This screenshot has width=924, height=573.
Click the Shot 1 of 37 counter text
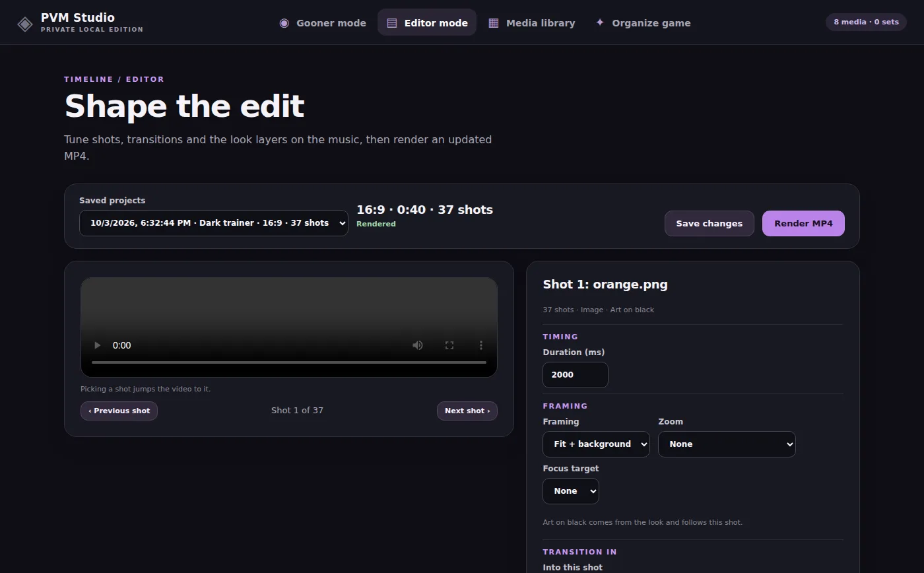point(297,411)
